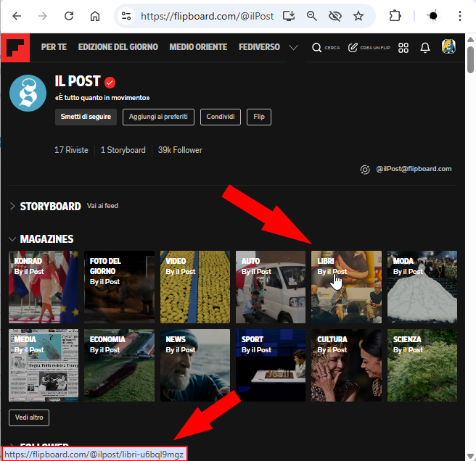Click the crossed-eye tracking protection icon

[x=335, y=16]
